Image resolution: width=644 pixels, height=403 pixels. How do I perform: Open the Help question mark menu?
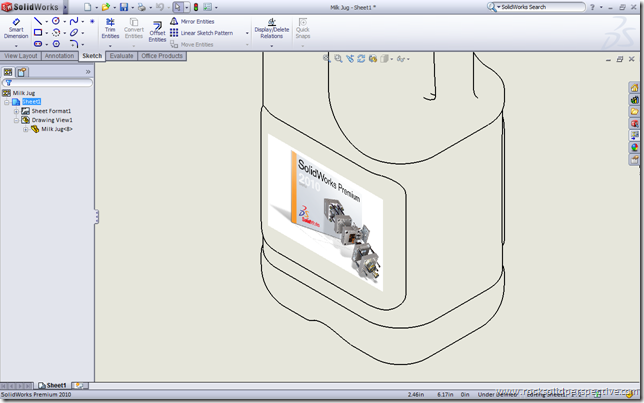coord(592,7)
